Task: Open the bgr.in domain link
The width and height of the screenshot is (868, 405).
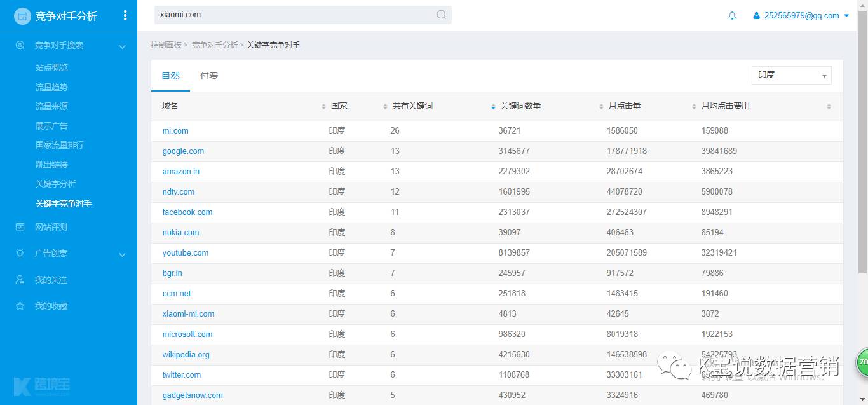Action: click(x=172, y=273)
